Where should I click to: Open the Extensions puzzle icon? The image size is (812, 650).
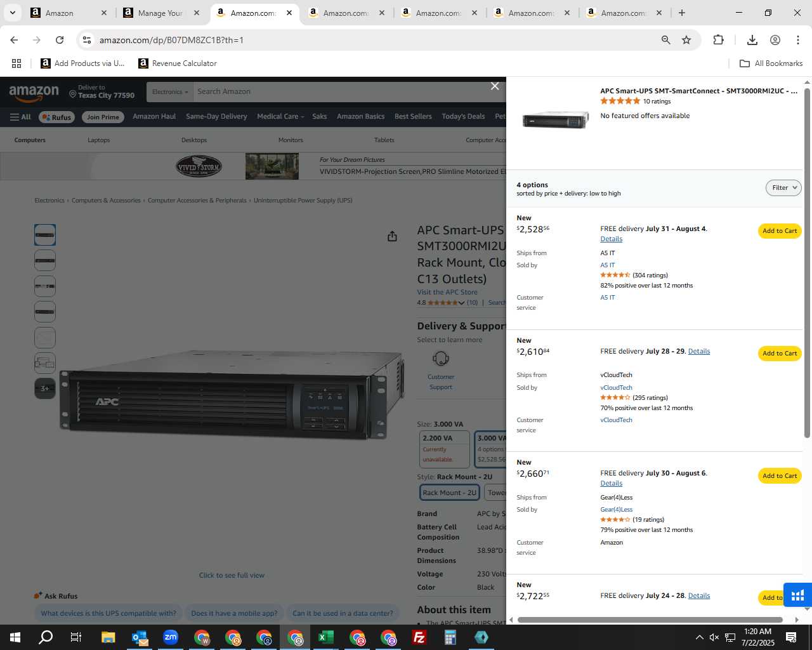(x=718, y=40)
